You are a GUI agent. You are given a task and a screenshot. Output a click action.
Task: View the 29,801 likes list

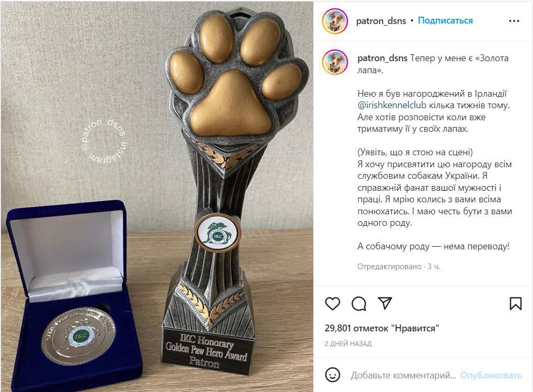point(382,328)
